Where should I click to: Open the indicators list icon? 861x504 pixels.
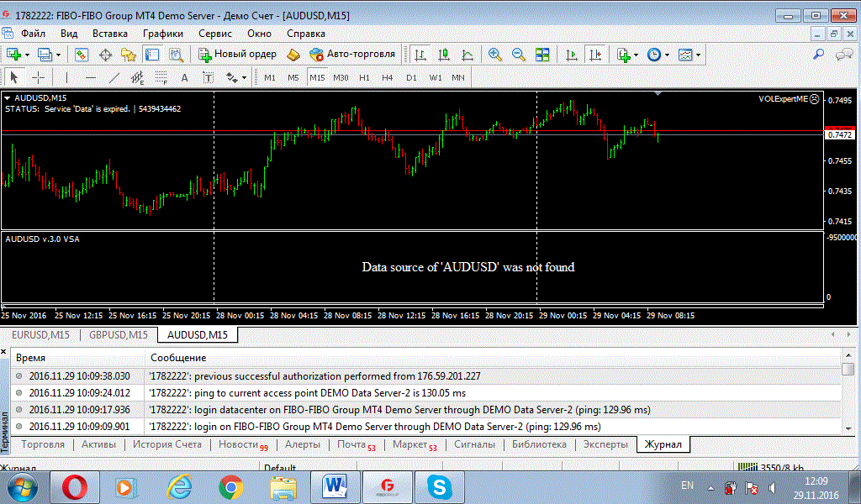point(623,55)
